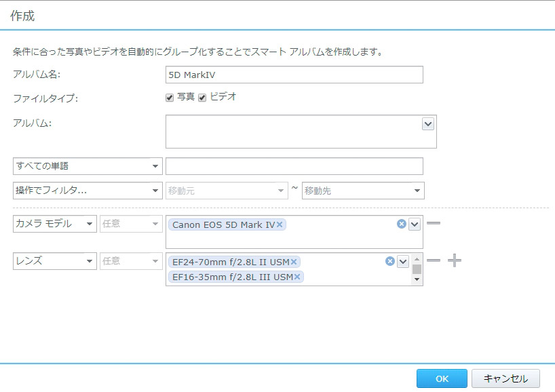Open the カメラ モデル criteria dropdown
This screenshot has width=555, height=392.
55,224
